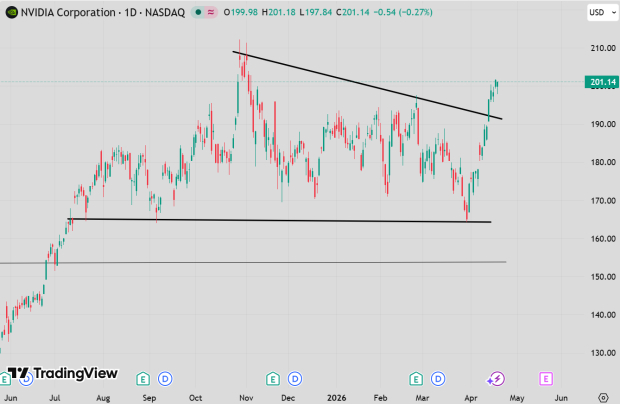Open the earnings E icon between Nov and Dec
Viewport: 620px width, 404px height.
coord(272,379)
